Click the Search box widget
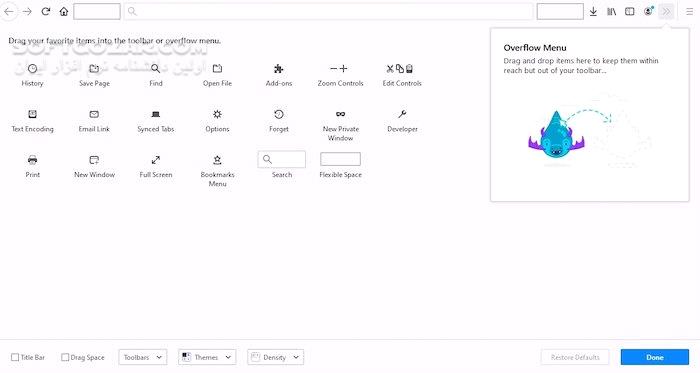 tap(282, 159)
